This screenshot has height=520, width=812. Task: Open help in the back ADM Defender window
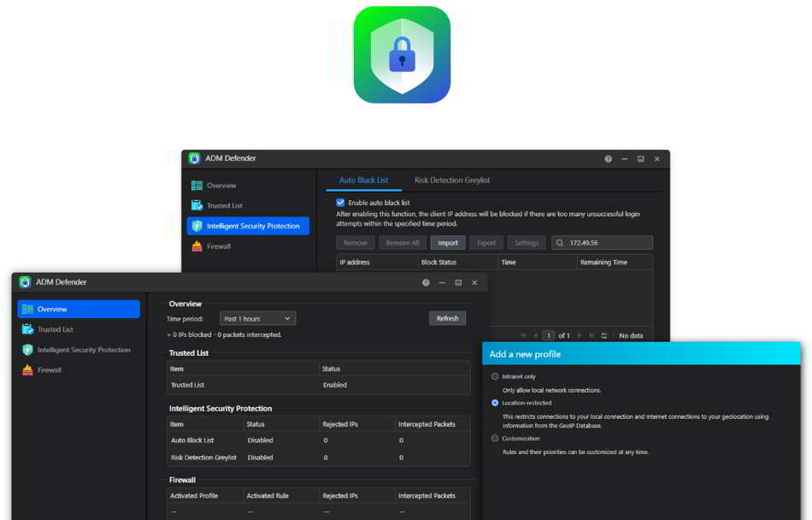(608, 159)
